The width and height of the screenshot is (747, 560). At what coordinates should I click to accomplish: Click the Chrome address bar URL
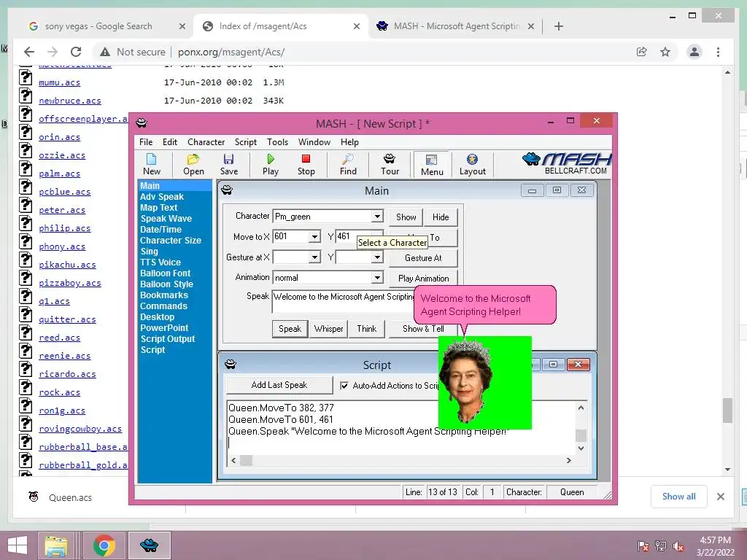pos(231,52)
